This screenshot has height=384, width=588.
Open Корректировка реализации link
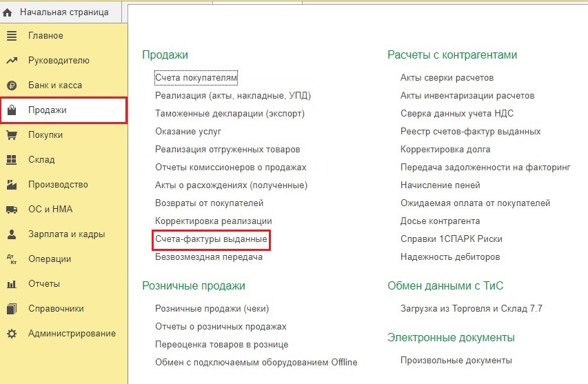(214, 221)
